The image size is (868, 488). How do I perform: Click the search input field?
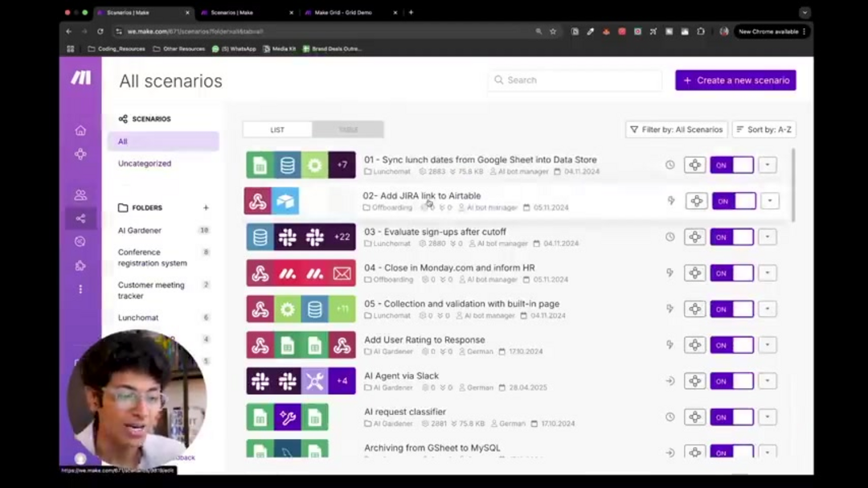click(574, 80)
